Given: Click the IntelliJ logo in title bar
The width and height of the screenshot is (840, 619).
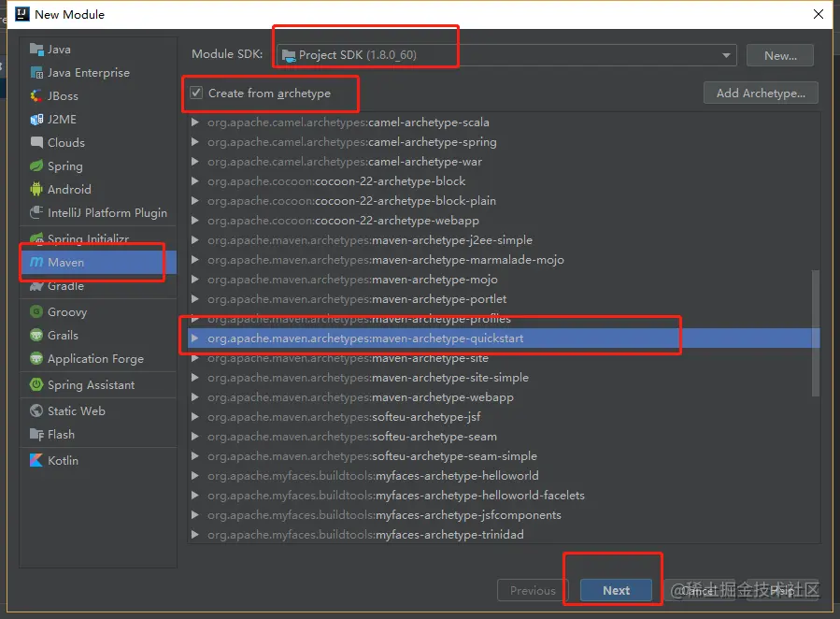Looking at the screenshot, I should (22, 14).
